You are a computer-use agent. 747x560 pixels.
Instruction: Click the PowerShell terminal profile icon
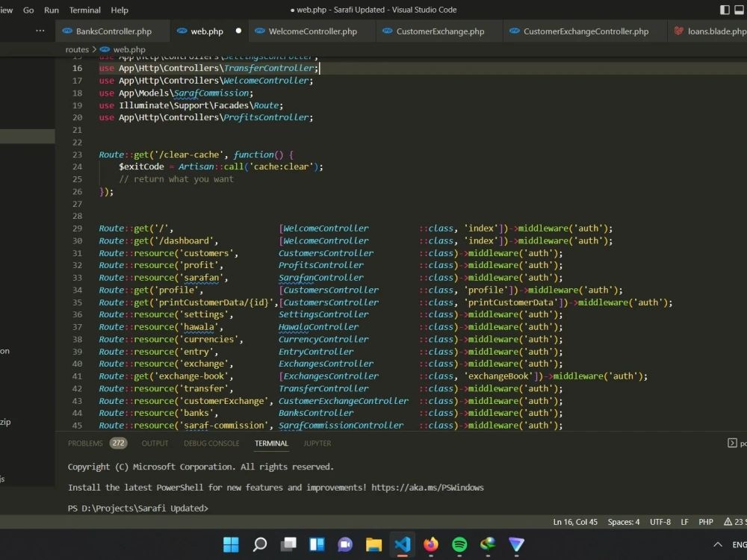(x=732, y=444)
